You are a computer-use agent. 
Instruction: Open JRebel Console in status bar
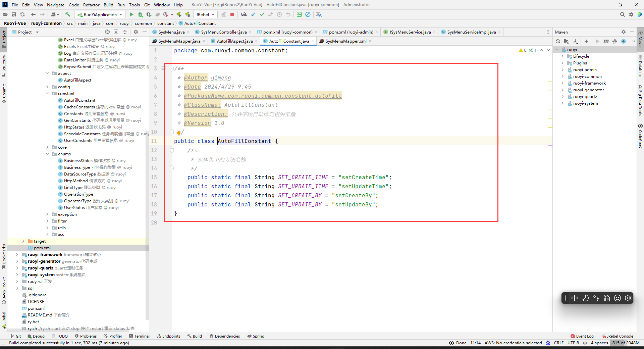click(x=617, y=336)
